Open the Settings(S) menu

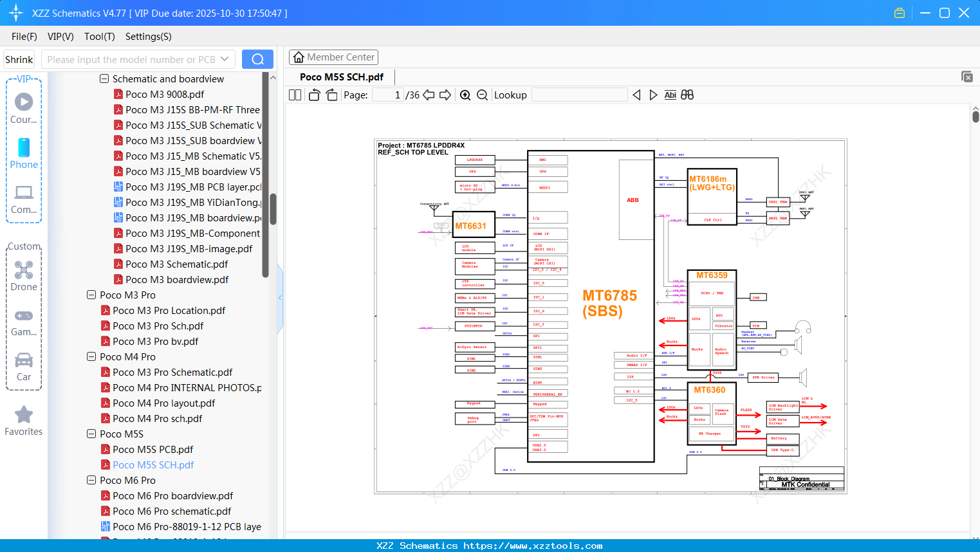(x=148, y=37)
